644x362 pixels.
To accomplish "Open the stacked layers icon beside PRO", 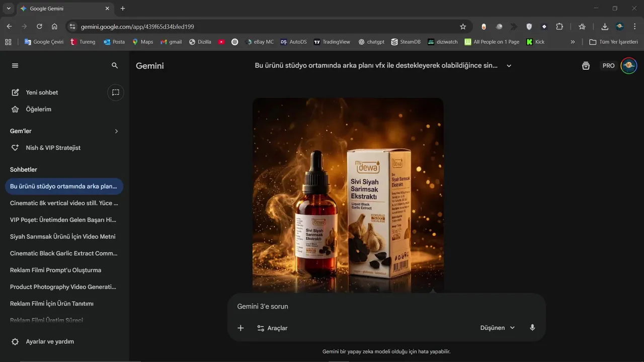I will coord(586,66).
